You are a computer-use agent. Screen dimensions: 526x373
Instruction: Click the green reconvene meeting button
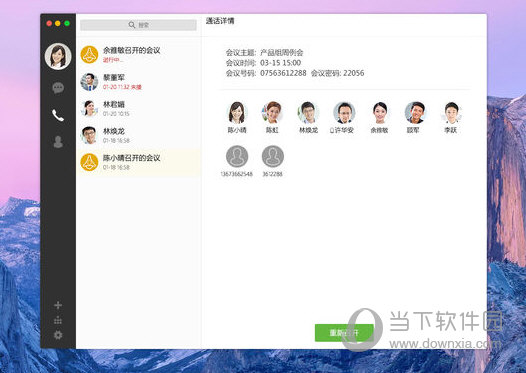pyautogui.click(x=344, y=333)
